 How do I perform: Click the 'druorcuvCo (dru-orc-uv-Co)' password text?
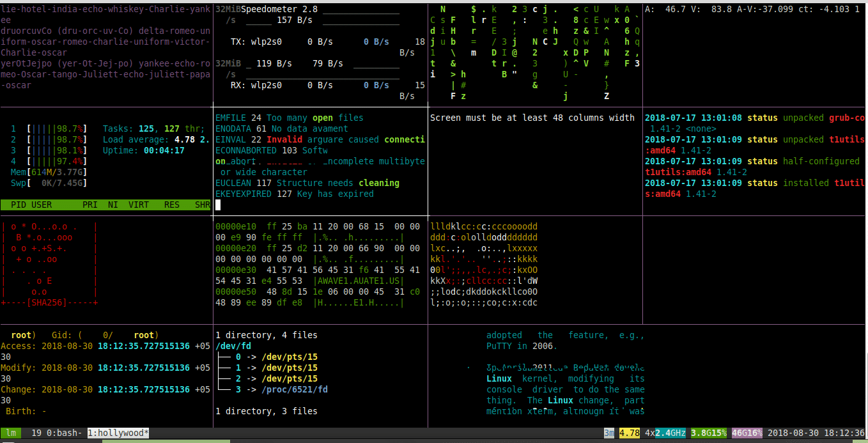click(x=67, y=31)
